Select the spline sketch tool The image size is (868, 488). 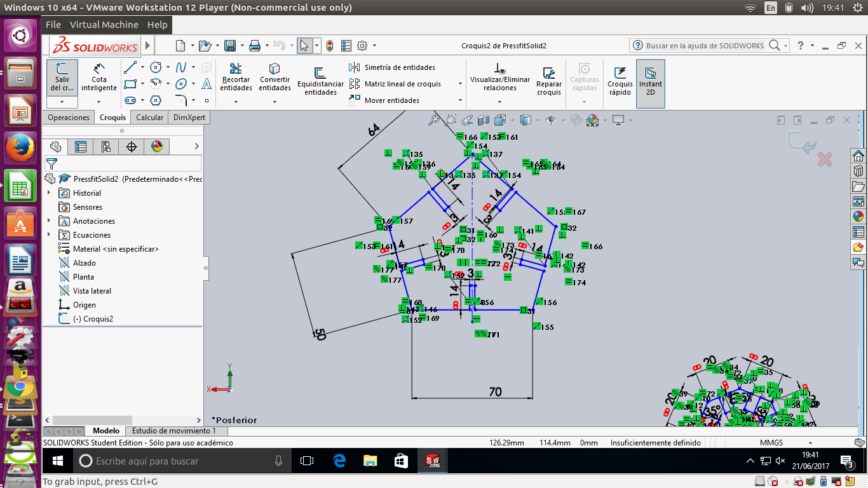[181, 67]
